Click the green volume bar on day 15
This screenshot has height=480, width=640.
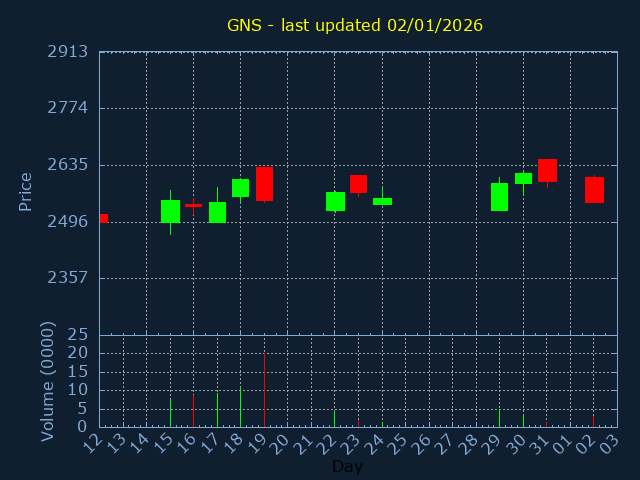170,413
